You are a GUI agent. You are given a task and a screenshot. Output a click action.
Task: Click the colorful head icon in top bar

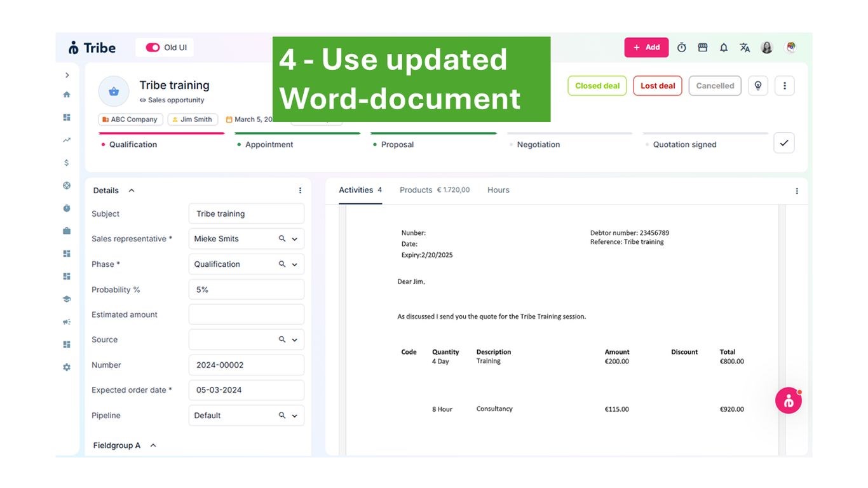790,48
